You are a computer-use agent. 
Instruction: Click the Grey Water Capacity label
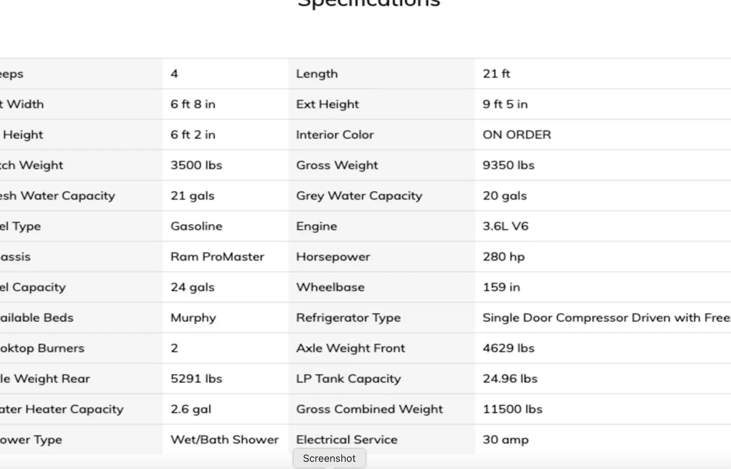359,196
